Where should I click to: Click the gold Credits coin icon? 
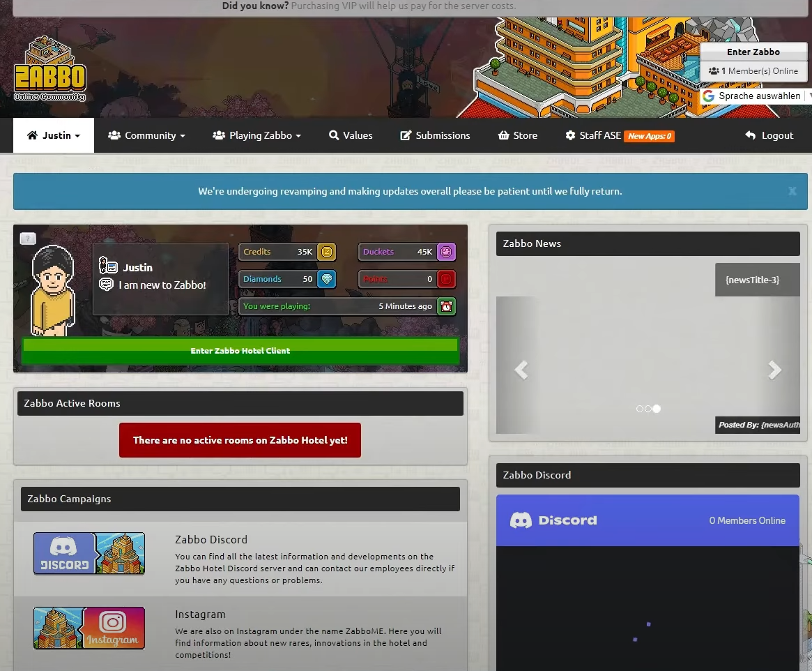(327, 252)
